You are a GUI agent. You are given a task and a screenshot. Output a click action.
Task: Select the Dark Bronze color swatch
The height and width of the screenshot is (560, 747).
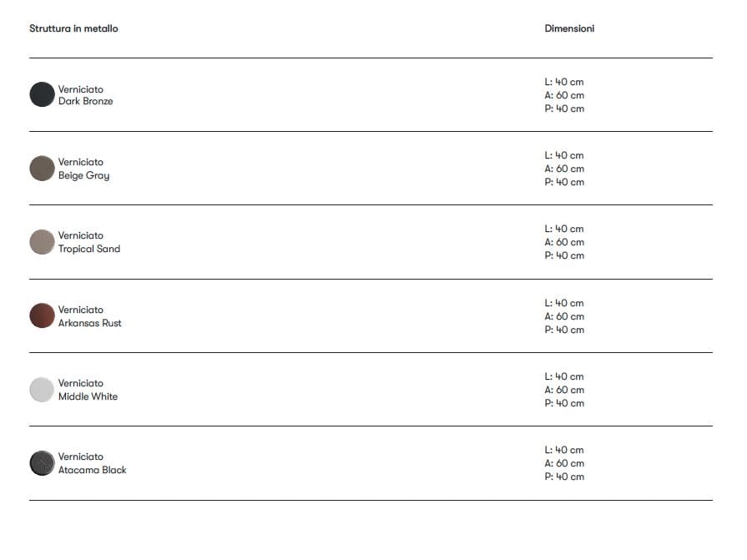click(x=42, y=94)
